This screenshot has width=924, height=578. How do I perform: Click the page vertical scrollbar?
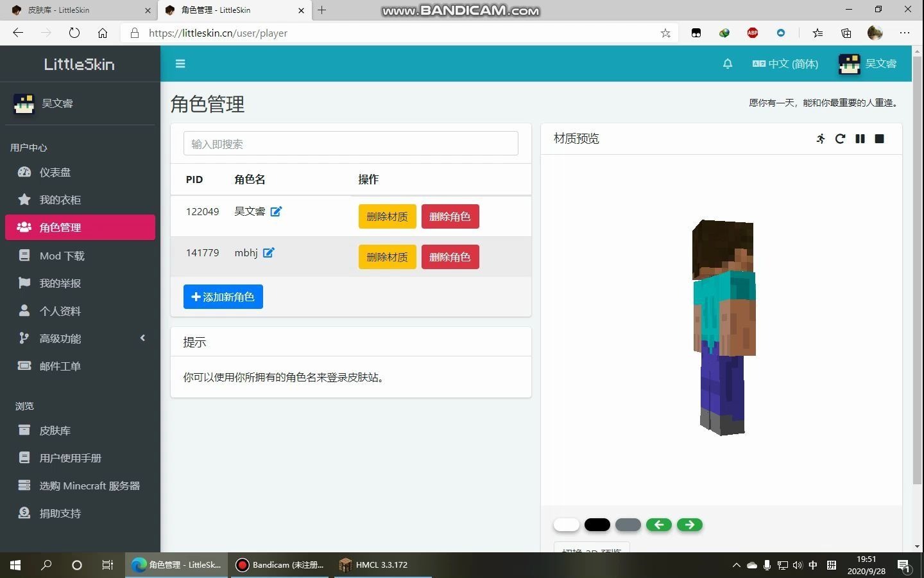click(918, 270)
